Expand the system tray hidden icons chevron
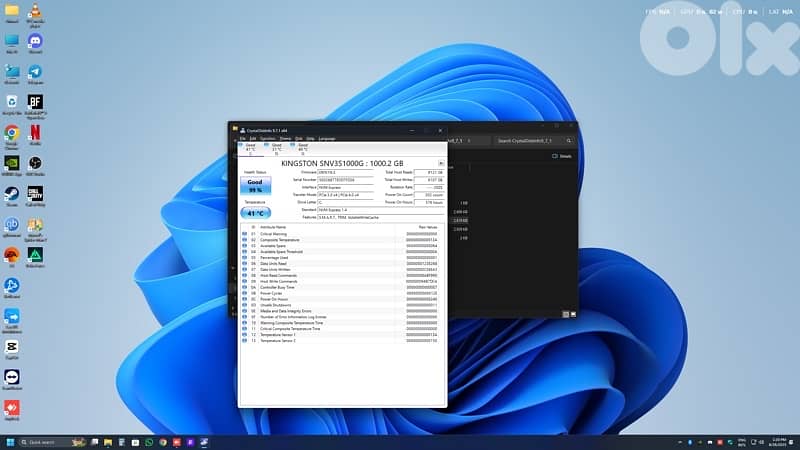Image resolution: width=800 pixels, height=450 pixels. [680, 442]
